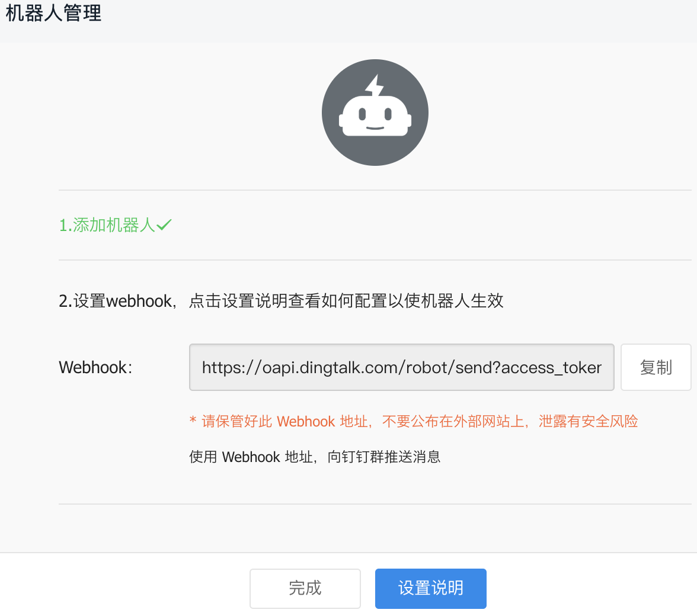Image resolution: width=697 pixels, height=616 pixels.
Task: Click the 机器人管理 title
Action: point(53,13)
